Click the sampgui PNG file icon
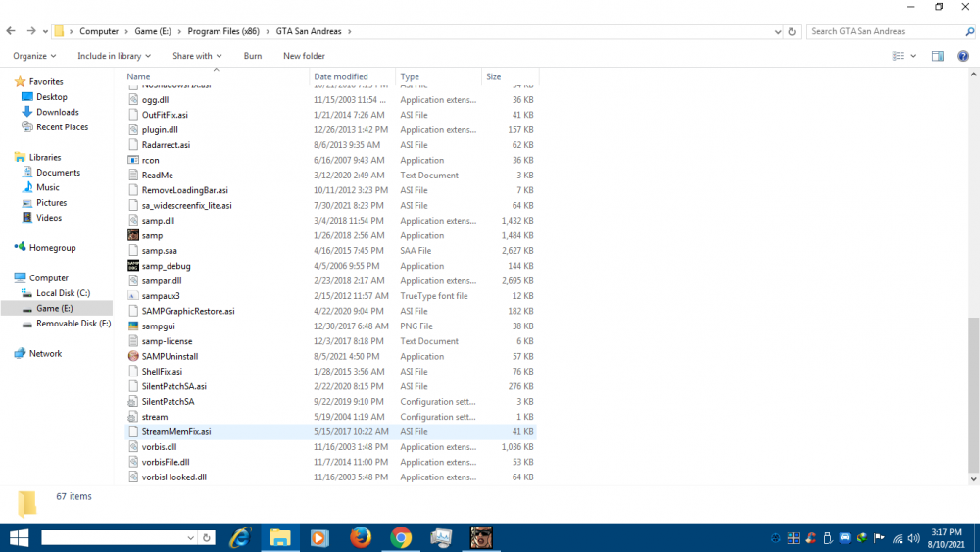 133,326
